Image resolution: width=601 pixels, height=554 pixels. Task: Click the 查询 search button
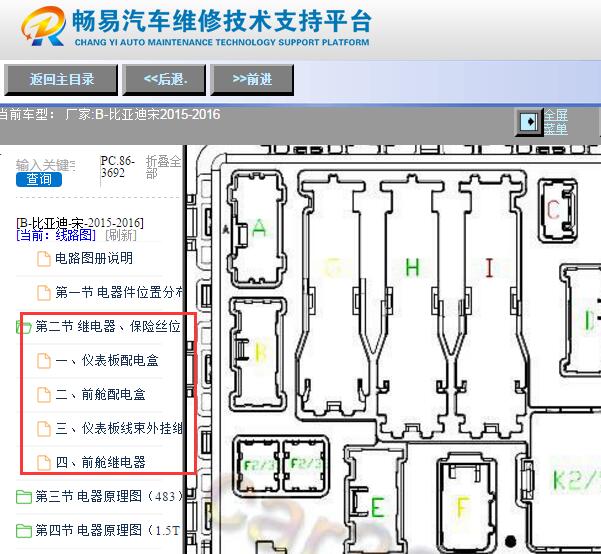[39, 179]
